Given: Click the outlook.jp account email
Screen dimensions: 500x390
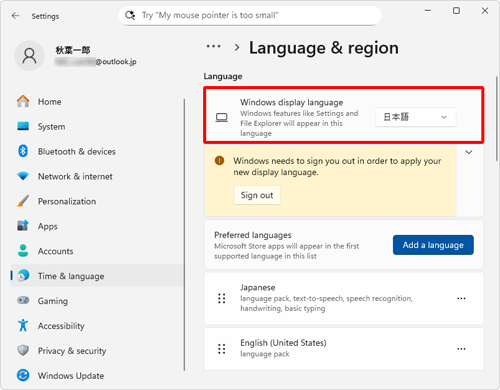Looking at the screenshot, I should click(x=96, y=62).
